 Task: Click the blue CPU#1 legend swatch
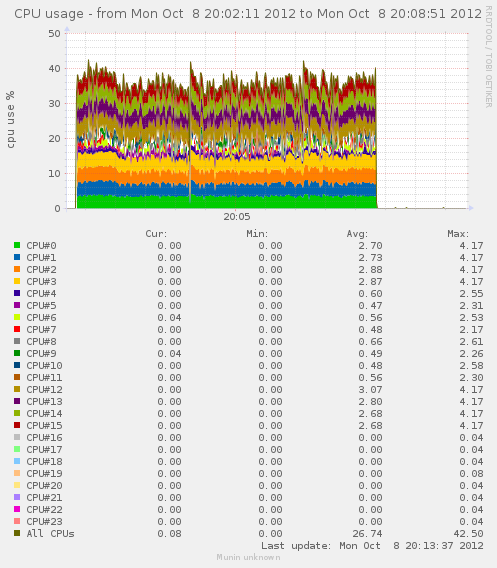pos(17,257)
